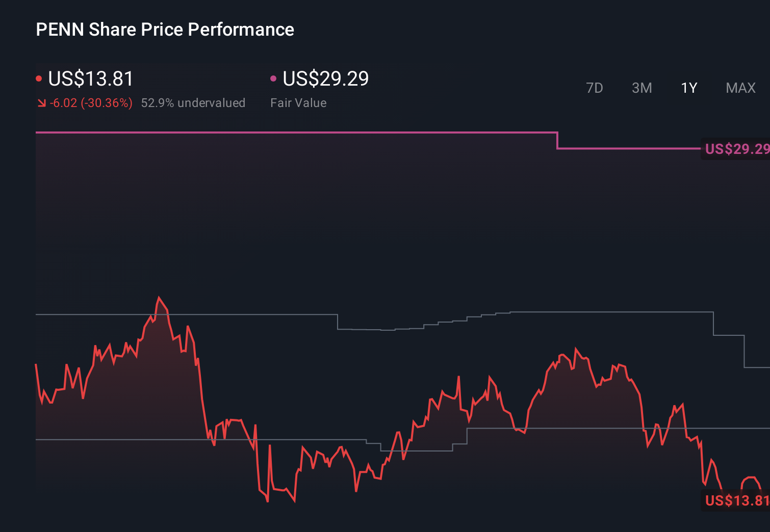Click the pink Fair Value legend dot
The height and width of the screenshot is (532, 770).
pyautogui.click(x=273, y=77)
